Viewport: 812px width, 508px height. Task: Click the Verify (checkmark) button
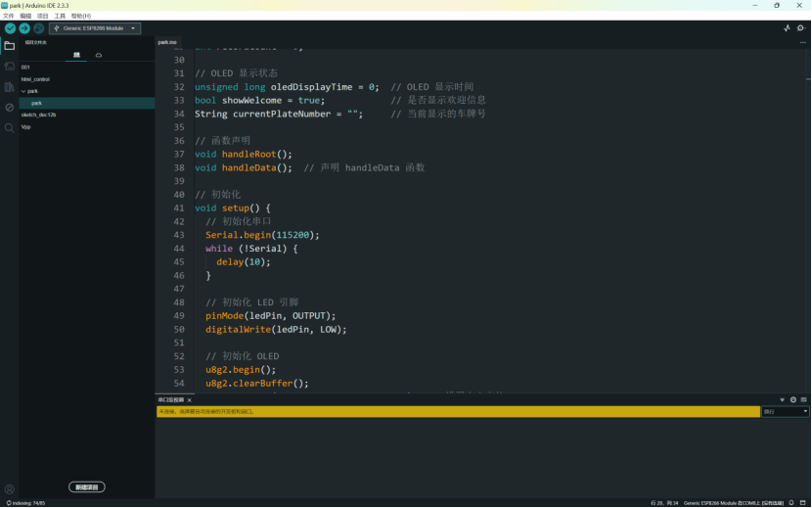pyautogui.click(x=10, y=28)
